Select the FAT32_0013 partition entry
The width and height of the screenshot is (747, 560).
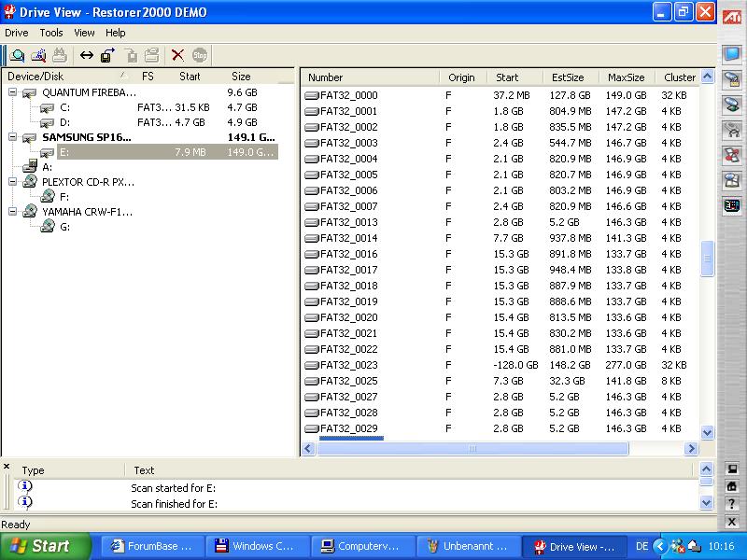pos(348,222)
